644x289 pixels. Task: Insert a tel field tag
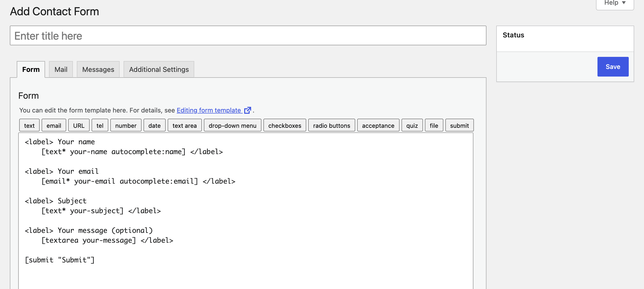[100, 125]
